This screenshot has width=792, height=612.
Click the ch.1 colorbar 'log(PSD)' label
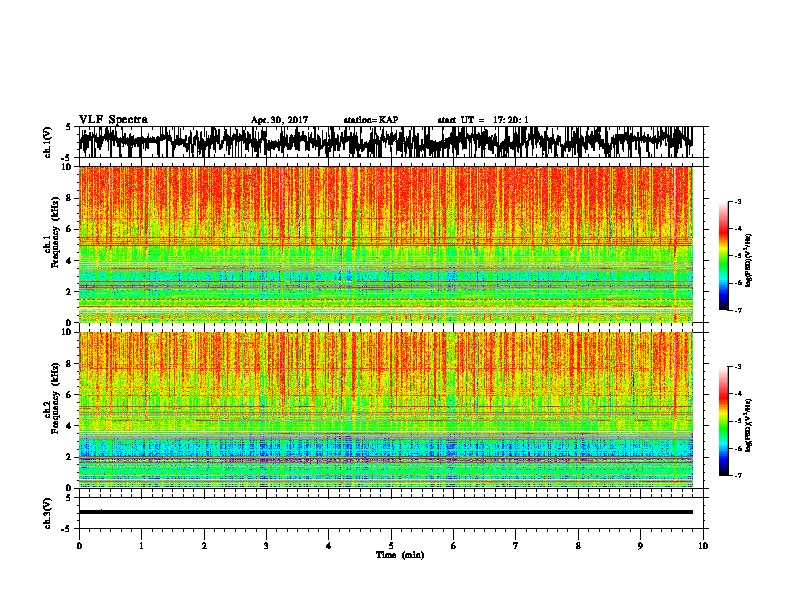click(x=748, y=260)
